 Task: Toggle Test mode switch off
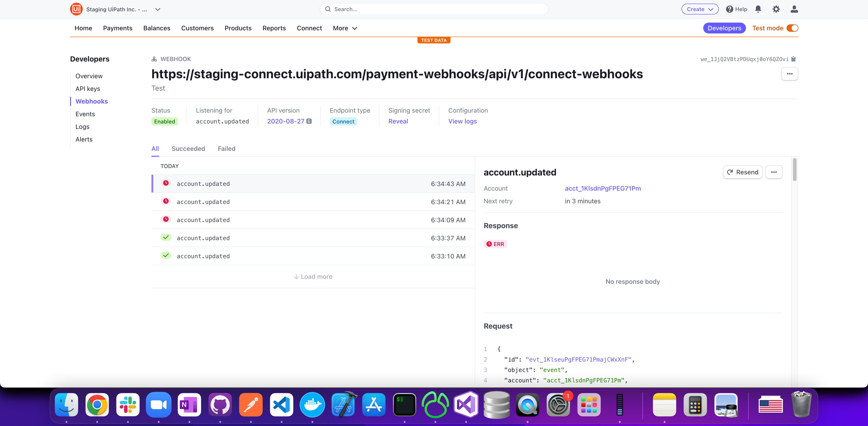(x=792, y=28)
